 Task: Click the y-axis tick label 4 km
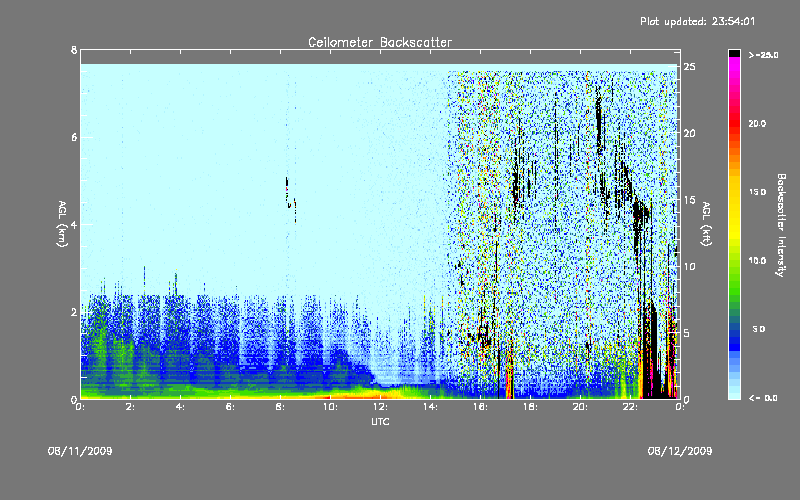74,224
